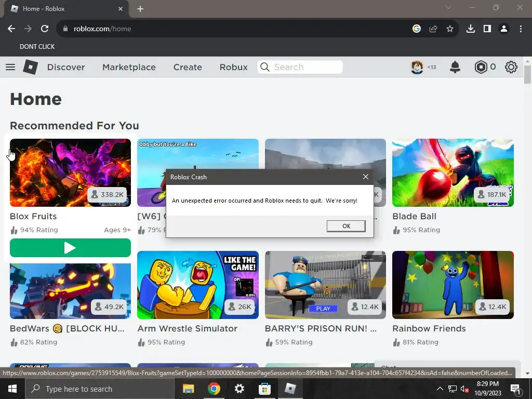Open the Blade Ball thumbnail
This screenshot has height=399, width=532.
click(453, 172)
